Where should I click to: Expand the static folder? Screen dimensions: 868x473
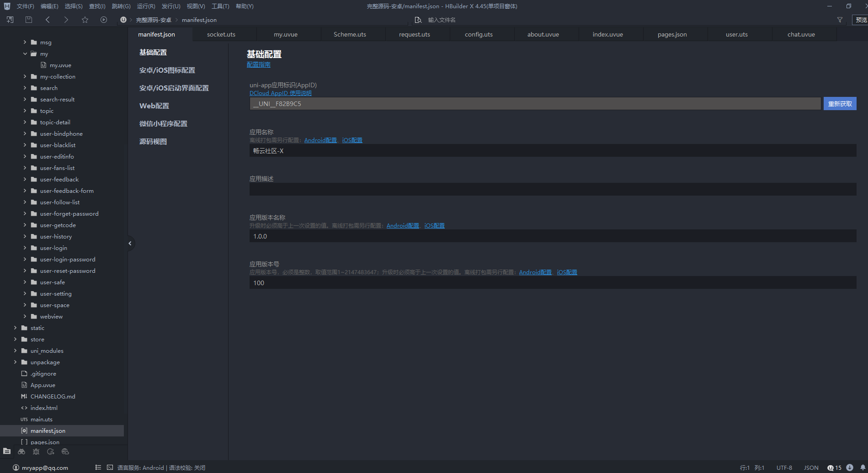(16, 328)
